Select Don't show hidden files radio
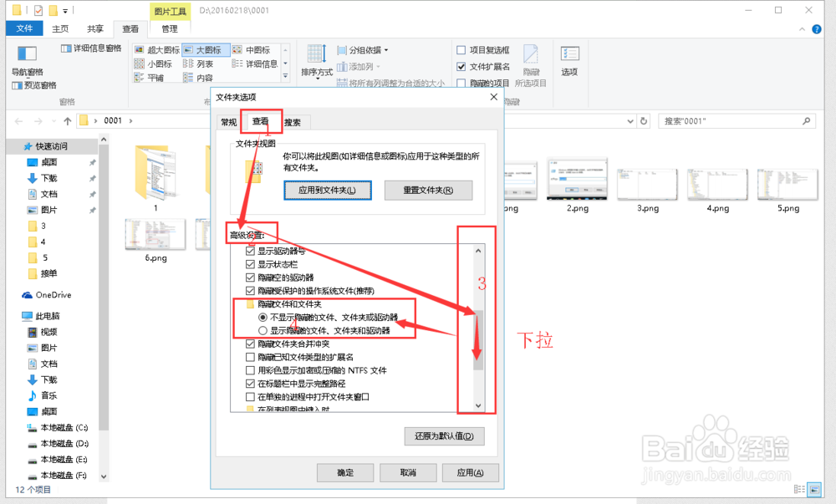 tap(263, 318)
